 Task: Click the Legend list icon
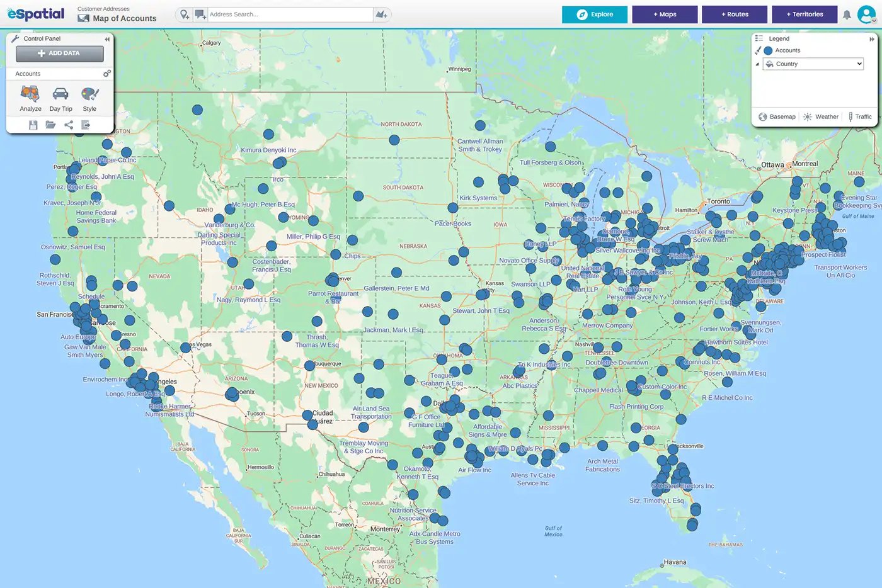(759, 38)
